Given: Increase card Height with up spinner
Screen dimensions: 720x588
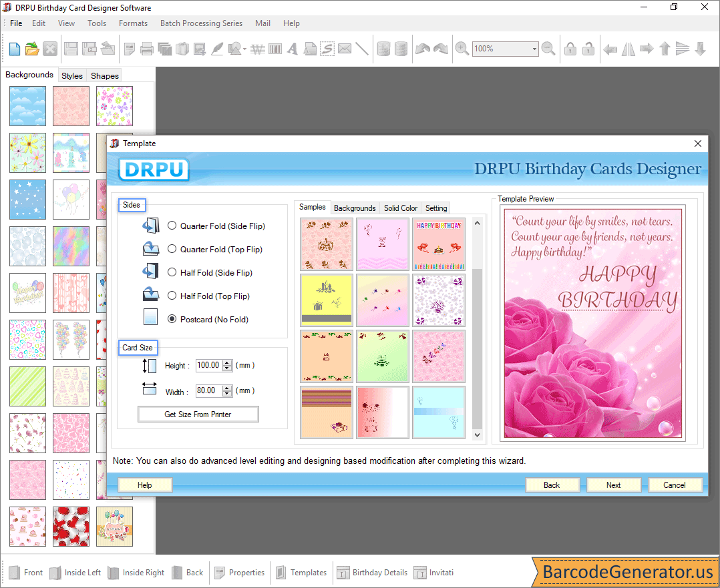Looking at the screenshot, I should (x=227, y=362).
